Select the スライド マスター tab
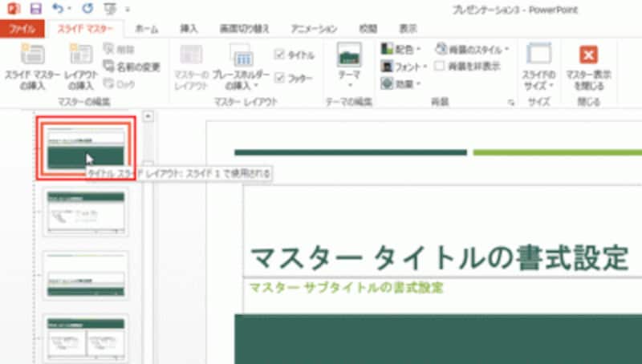This screenshot has height=364, width=642. click(85, 29)
